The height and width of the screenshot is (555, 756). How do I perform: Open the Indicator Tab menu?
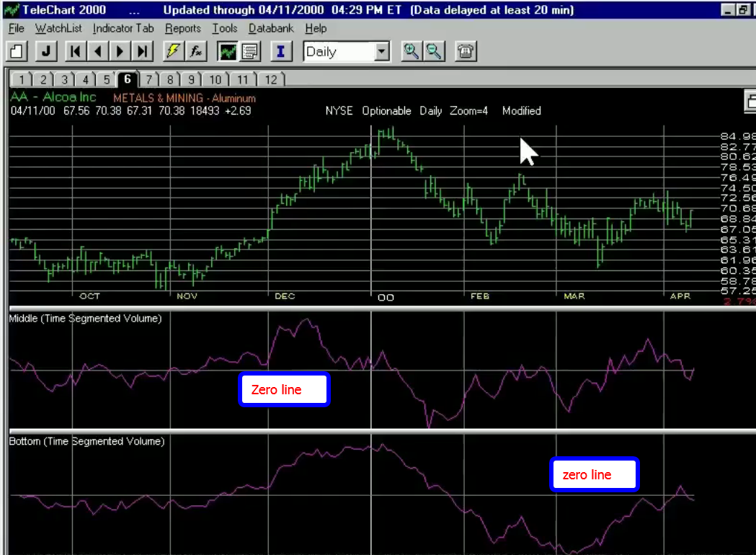123,28
